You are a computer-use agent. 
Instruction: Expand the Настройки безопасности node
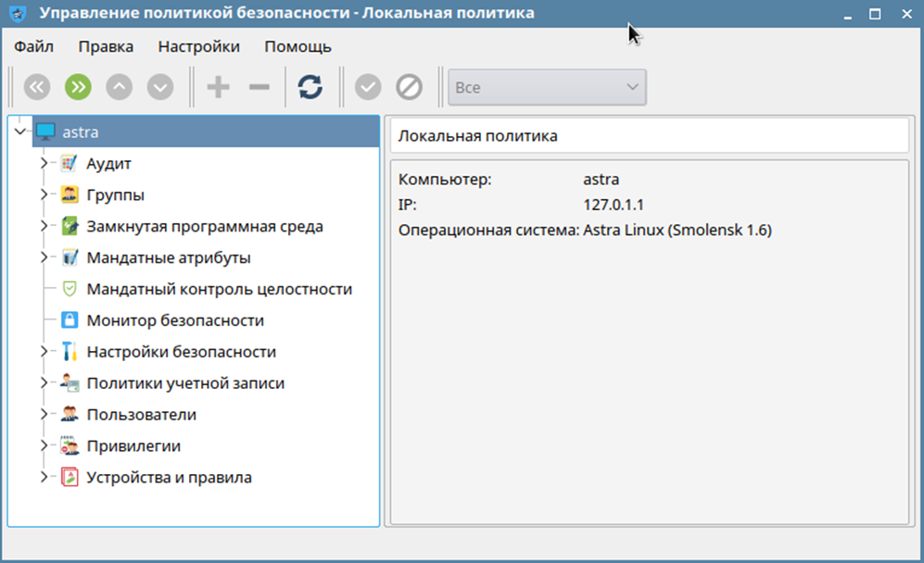[x=44, y=352]
